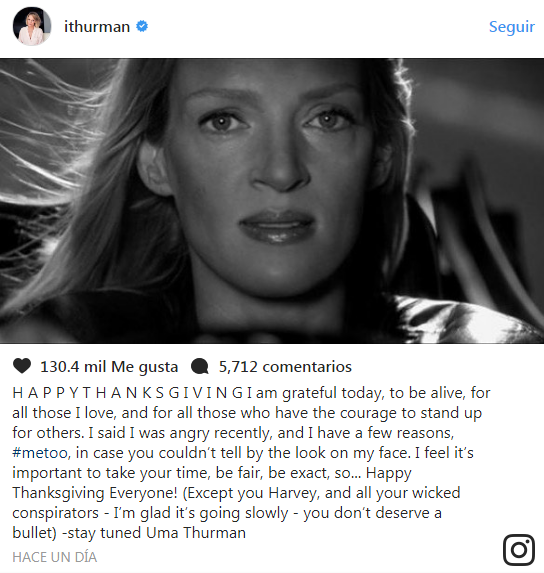Follow the account via Seguir
The image size is (544, 573).
pos(511,27)
